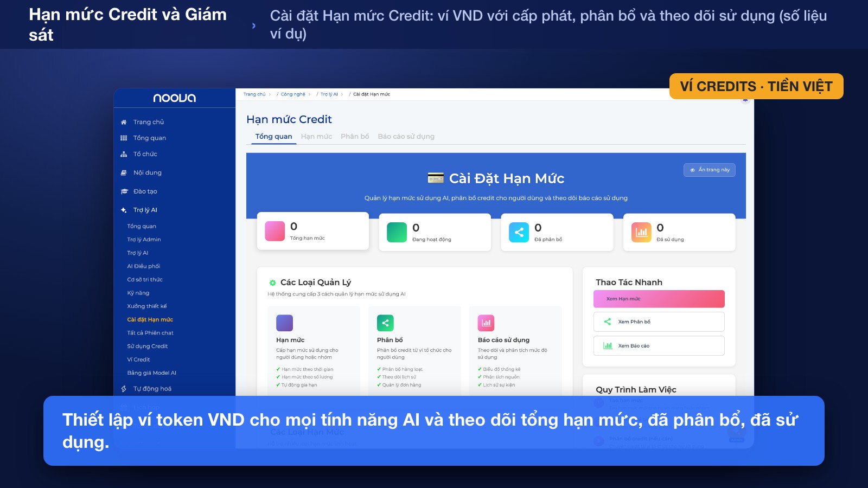Image resolution: width=868 pixels, height=488 pixels.
Task: Click the green Đang hoạt động stat icon
Action: pos(397,232)
